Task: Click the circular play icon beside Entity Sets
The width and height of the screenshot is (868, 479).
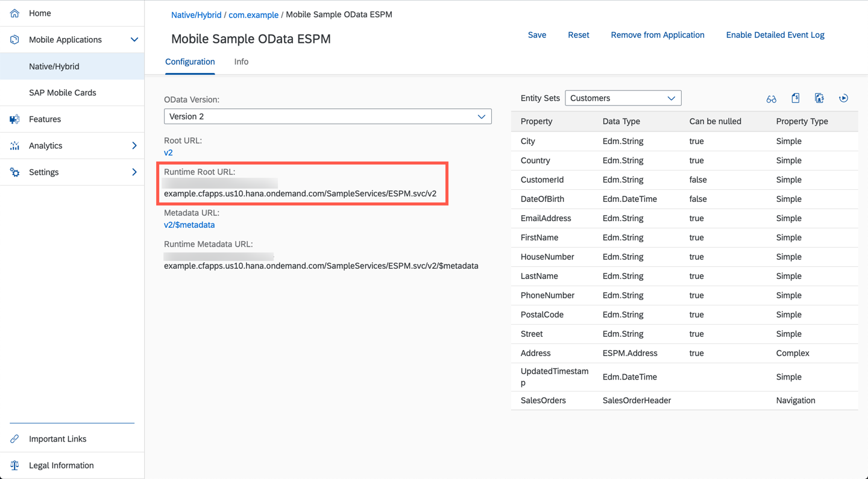Action: (844, 98)
